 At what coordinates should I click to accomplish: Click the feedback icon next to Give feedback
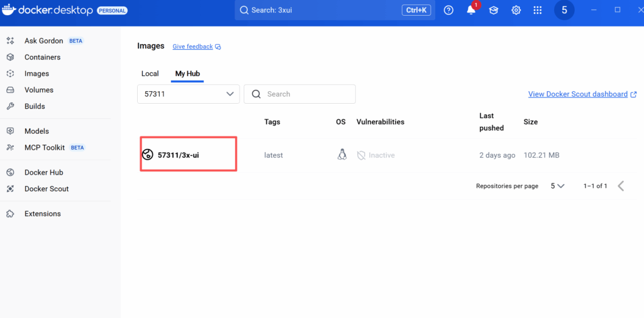[218, 47]
